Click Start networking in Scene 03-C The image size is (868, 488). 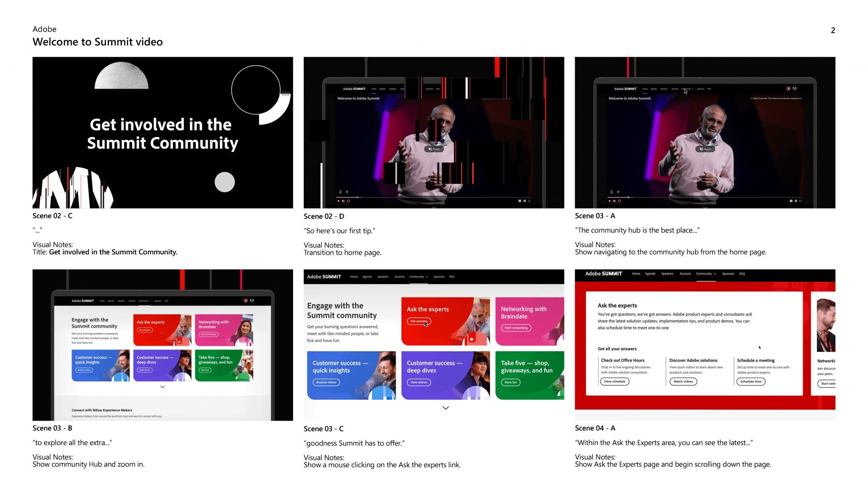pos(516,328)
